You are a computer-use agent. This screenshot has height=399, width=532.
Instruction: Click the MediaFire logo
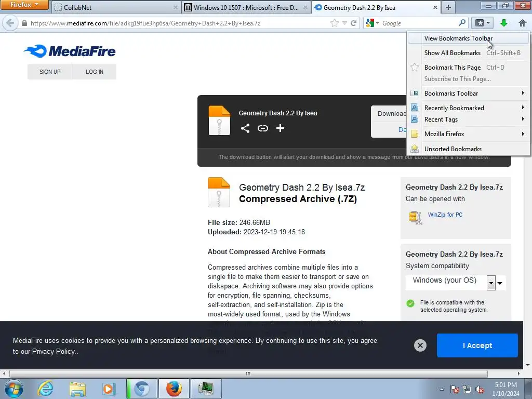point(70,51)
